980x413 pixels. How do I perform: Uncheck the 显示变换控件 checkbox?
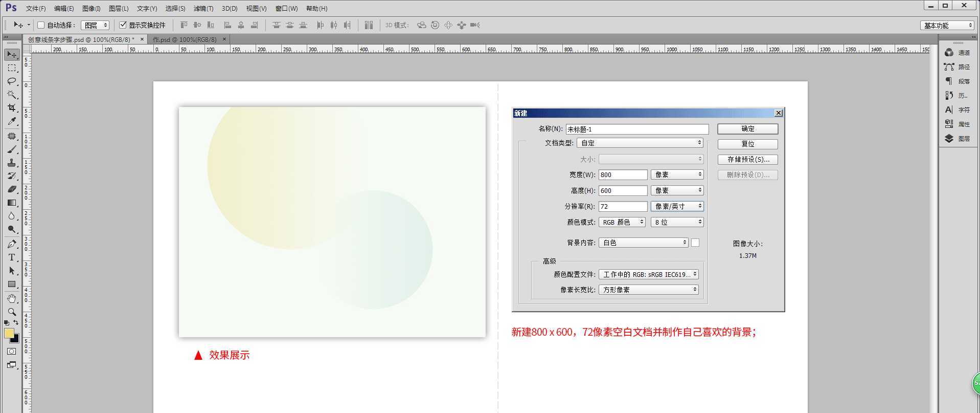click(123, 25)
